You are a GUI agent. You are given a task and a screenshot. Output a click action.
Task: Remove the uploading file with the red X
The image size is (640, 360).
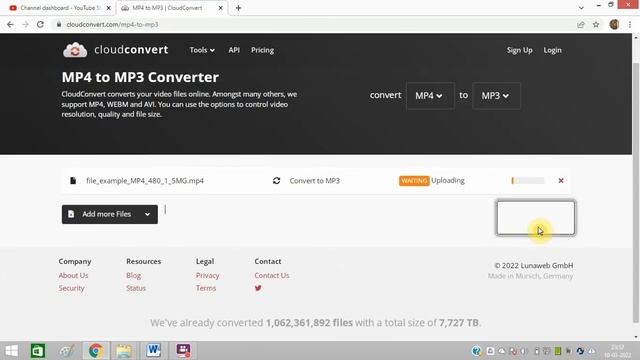(x=561, y=180)
